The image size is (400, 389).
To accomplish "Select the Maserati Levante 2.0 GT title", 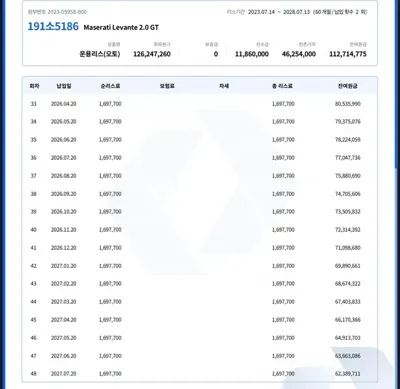I will (x=121, y=28).
